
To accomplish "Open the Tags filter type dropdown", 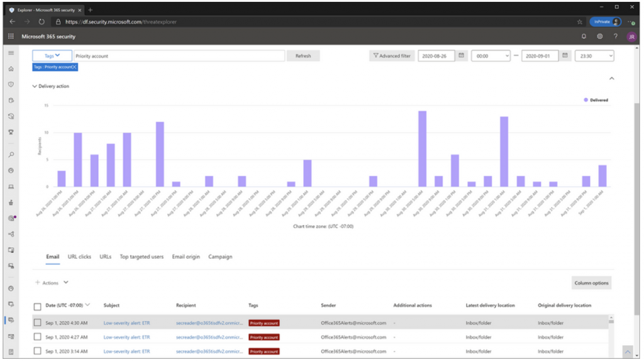I will [x=52, y=56].
